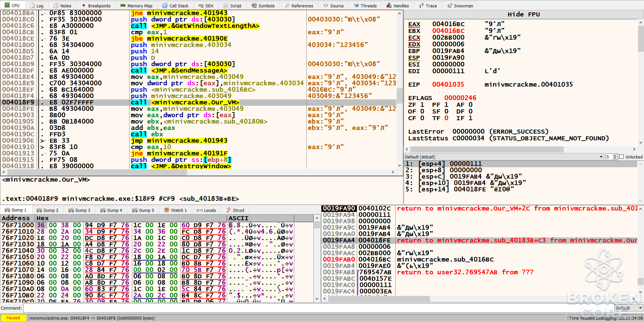Increase the argument count stepper
The width and height of the screenshot is (644, 322).
615,155
